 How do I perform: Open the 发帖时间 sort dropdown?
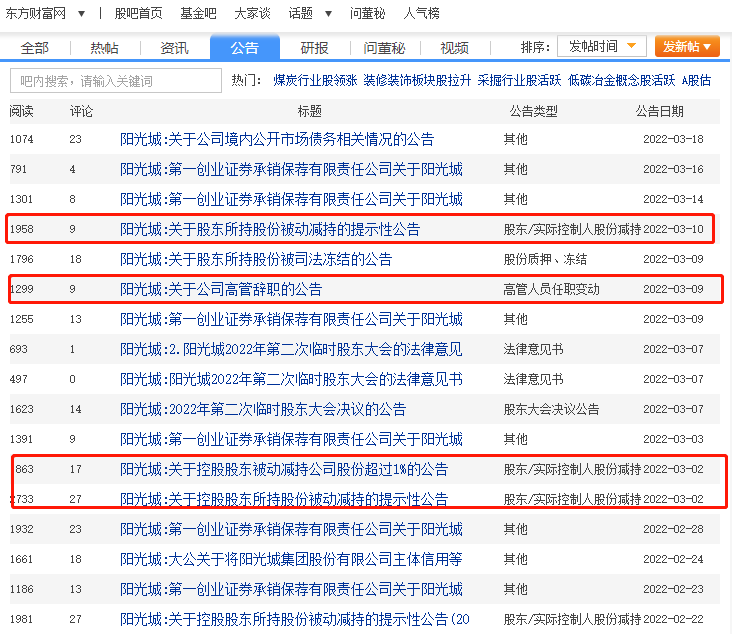point(601,46)
